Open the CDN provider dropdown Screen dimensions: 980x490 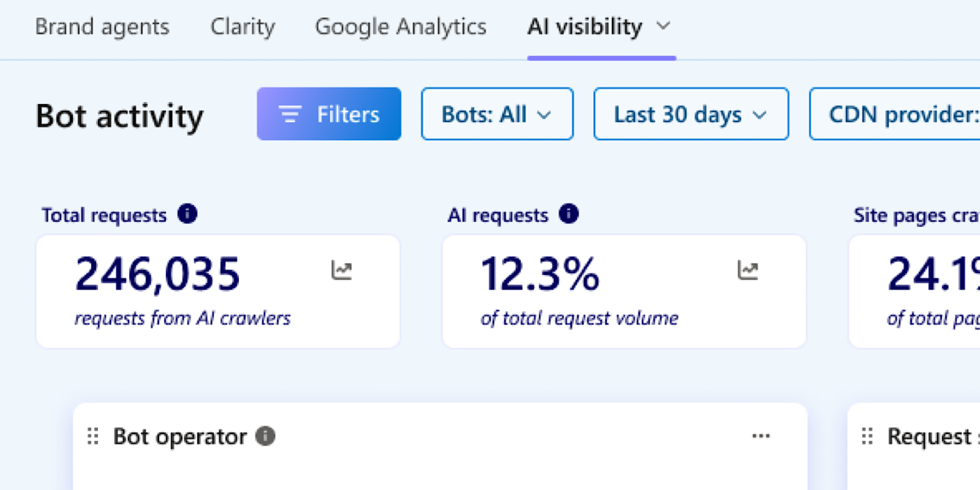(895, 114)
